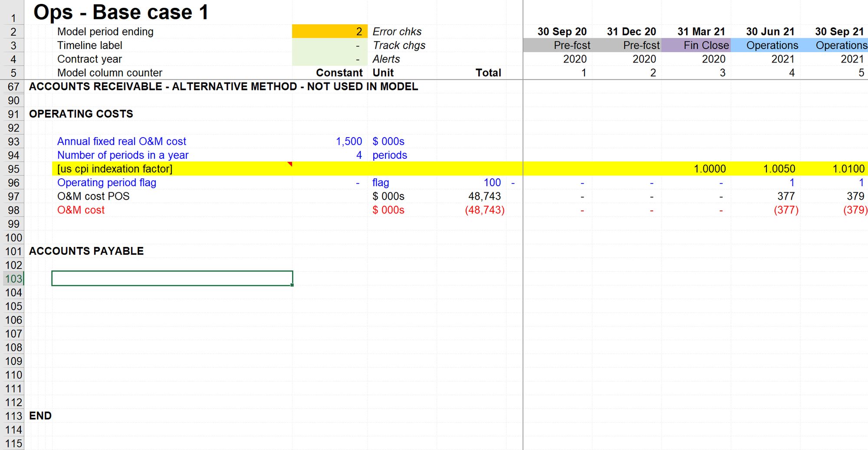Click the '31 Dec 20' date header
868x450 pixels.
631,32
